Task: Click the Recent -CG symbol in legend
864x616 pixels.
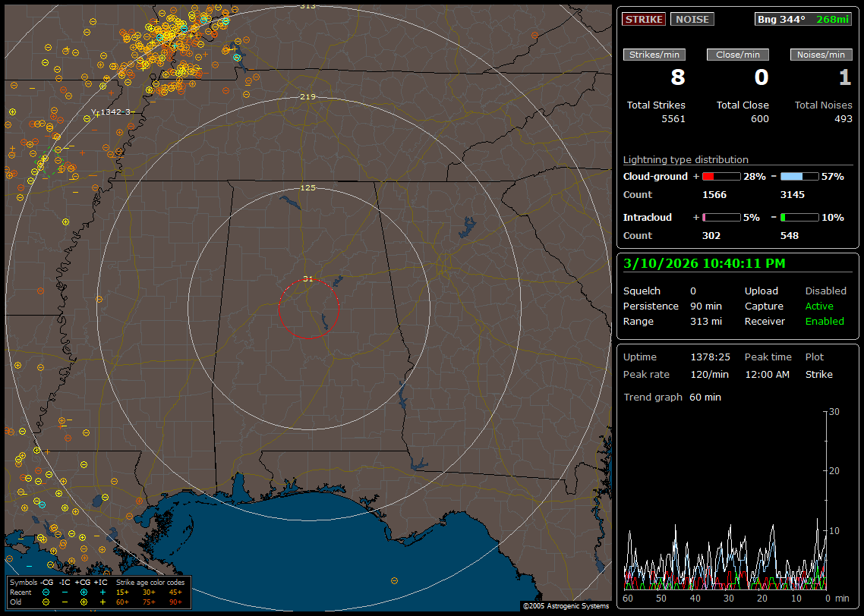Action: [46, 592]
